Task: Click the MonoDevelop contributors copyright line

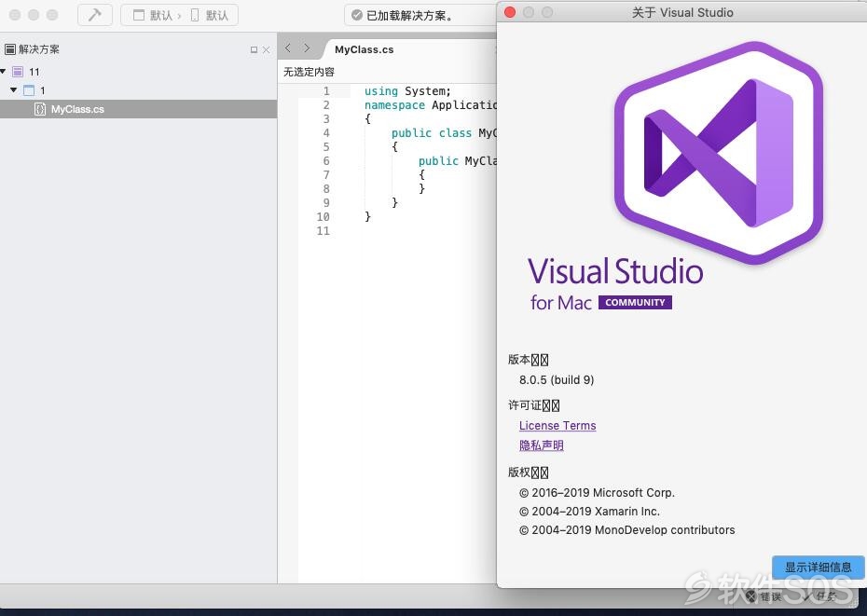Action: click(626, 530)
